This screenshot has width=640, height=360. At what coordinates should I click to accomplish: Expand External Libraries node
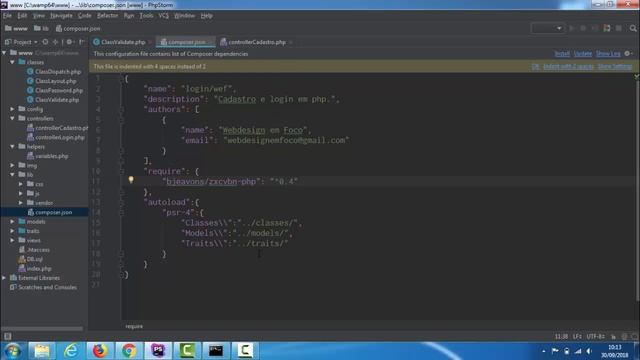(4, 278)
